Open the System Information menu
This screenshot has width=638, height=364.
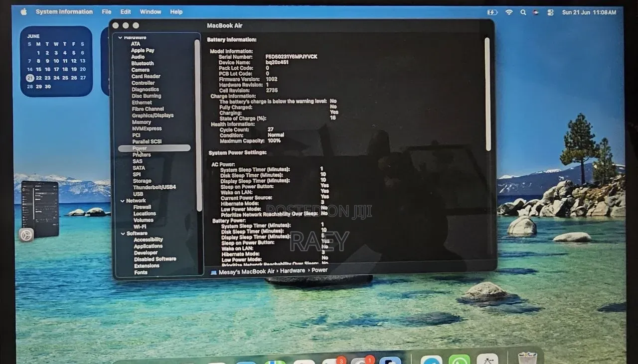(x=64, y=11)
